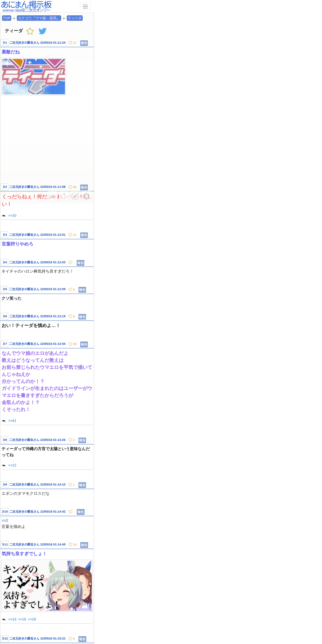322x644 pixels.
Task: Click the >>5 post number box
Action: [x=5, y=289]
